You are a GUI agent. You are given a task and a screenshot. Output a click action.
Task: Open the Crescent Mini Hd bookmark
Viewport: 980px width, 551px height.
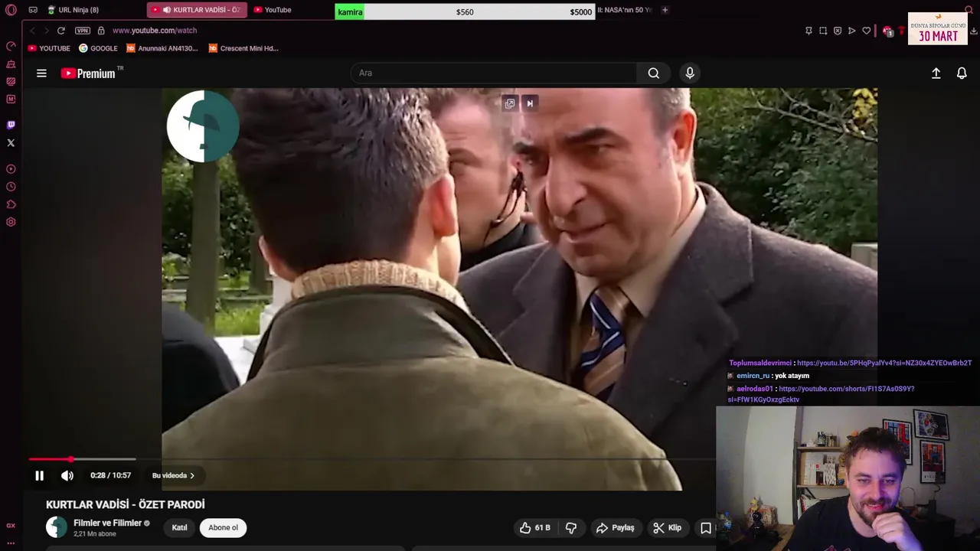pyautogui.click(x=243, y=48)
